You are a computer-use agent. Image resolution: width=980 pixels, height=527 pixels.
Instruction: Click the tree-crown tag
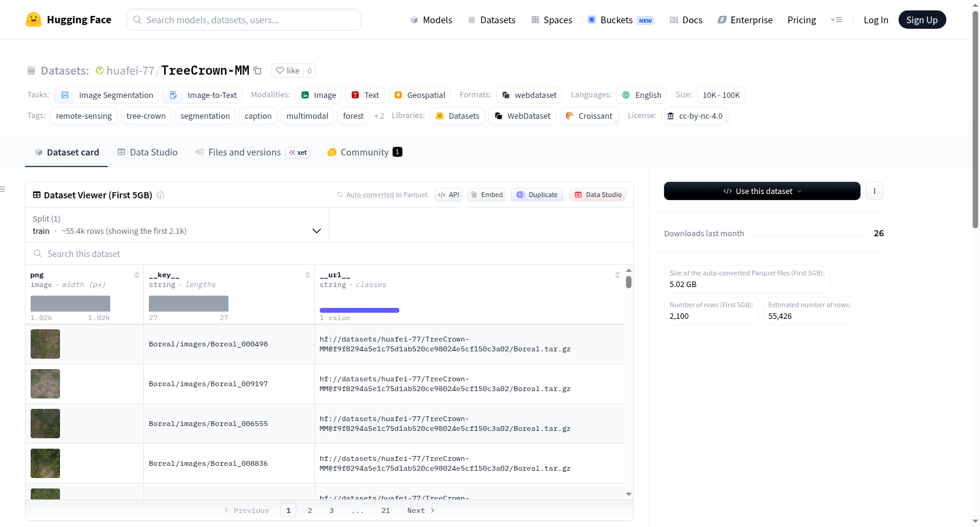[146, 116]
